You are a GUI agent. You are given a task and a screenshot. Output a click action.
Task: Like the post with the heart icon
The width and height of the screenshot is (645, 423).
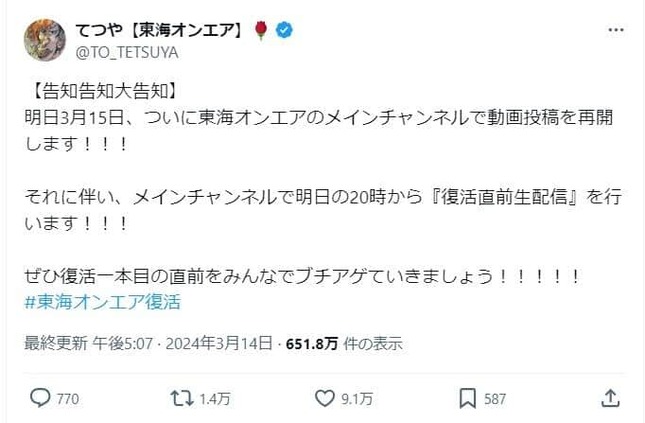coord(323,397)
